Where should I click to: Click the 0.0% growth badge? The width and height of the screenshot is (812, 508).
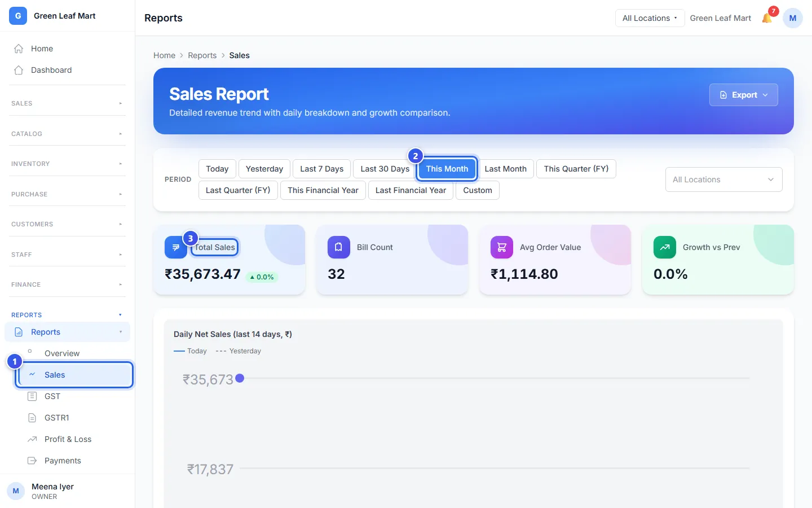point(262,277)
